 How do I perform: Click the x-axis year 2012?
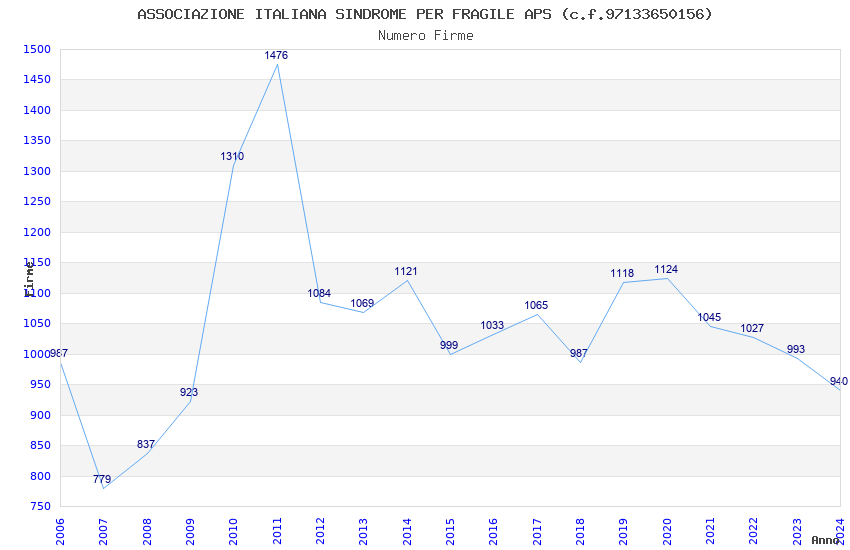320,532
